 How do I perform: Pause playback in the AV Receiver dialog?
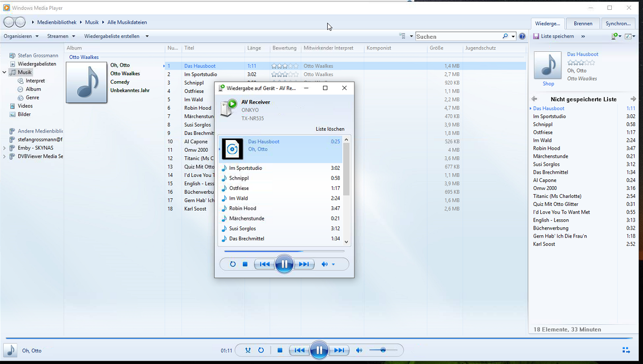click(x=284, y=264)
